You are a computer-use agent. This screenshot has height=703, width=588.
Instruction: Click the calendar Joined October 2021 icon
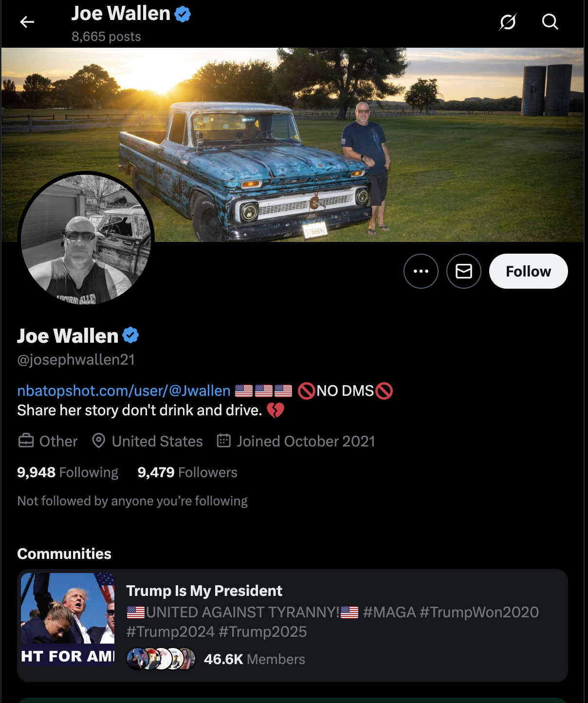coord(223,441)
